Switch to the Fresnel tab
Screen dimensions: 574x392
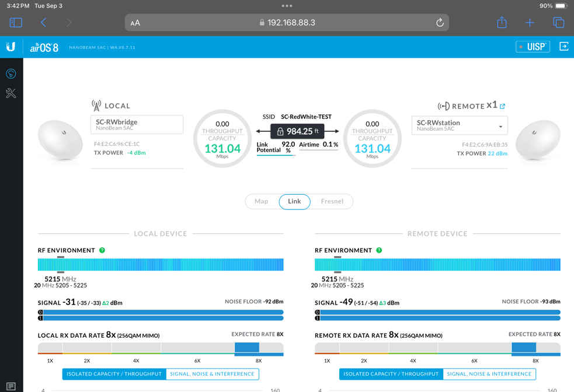click(x=332, y=201)
